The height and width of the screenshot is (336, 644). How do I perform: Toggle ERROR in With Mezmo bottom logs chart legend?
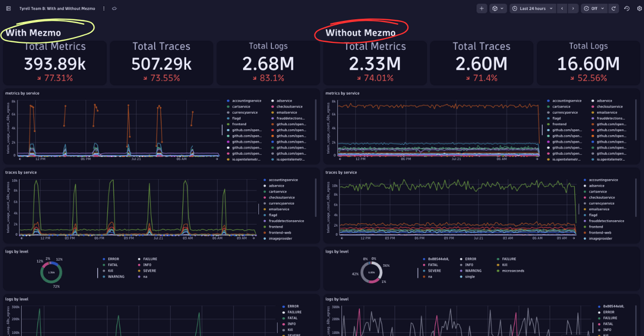pyautogui.click(x=293, y=307)
